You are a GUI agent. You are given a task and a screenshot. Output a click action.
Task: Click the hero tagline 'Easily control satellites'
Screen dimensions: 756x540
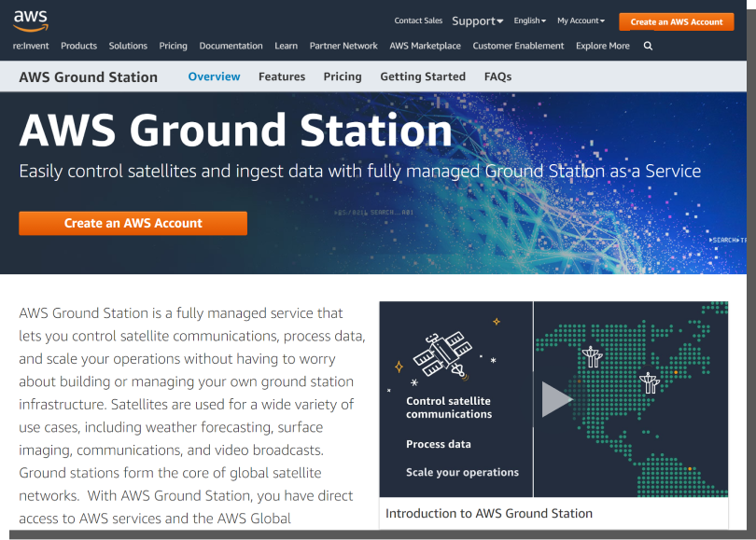pyautogui.click(x=359, y=172)
